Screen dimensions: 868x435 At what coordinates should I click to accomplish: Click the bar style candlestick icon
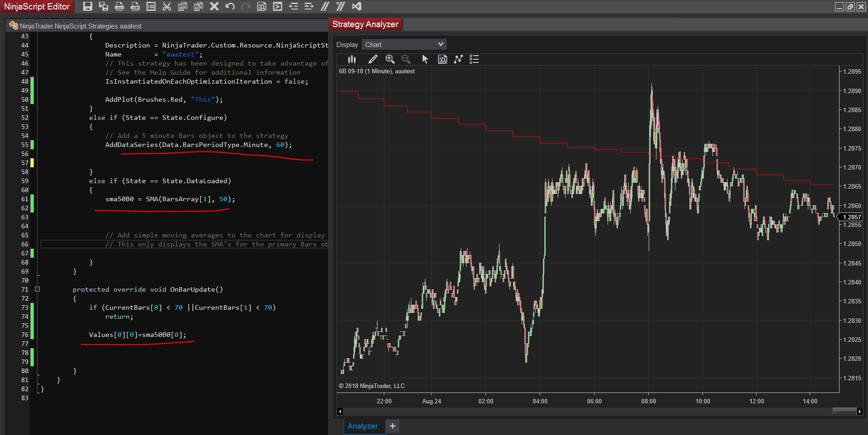[x=352, y=59]
